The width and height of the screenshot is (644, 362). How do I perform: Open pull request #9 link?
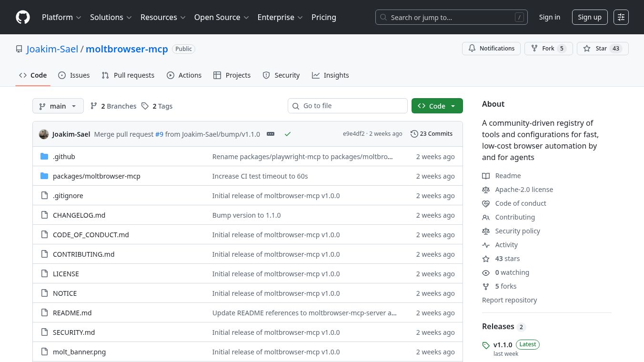tap(159, 134)
